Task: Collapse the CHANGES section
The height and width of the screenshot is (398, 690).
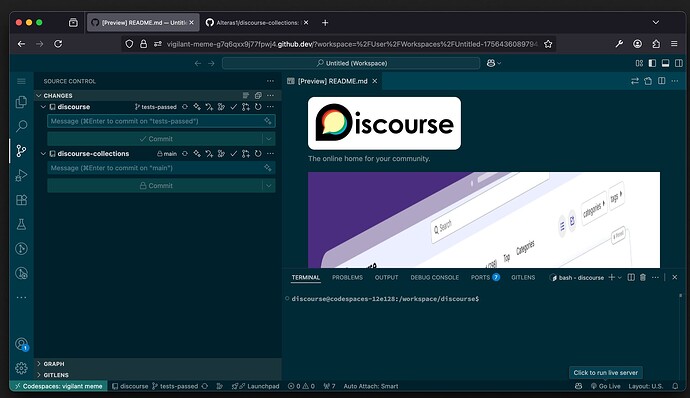Action: (x=39, y=96)
